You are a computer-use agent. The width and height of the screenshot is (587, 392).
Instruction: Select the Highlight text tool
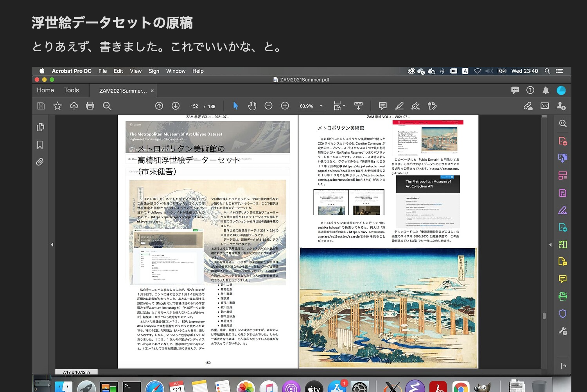pos(399,106)
